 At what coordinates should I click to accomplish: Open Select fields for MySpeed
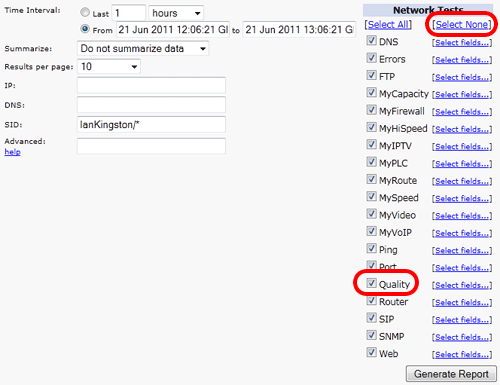coord(462,199)
